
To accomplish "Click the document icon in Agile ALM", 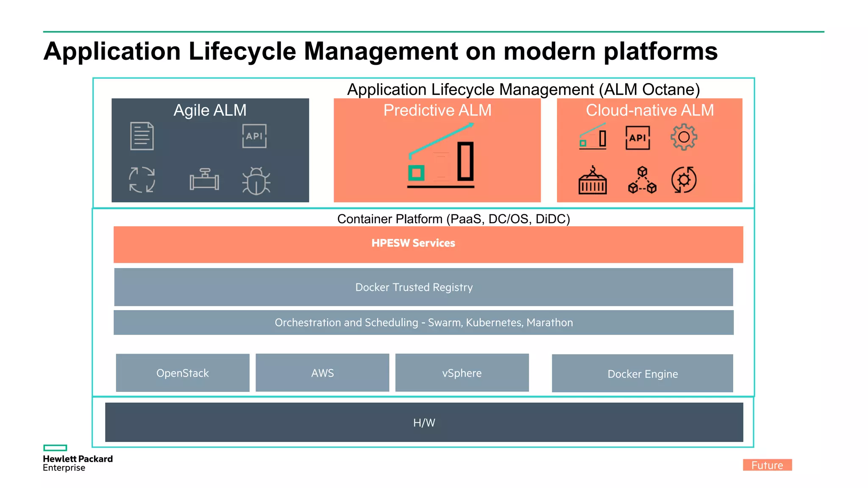I will tap(142, 136).
